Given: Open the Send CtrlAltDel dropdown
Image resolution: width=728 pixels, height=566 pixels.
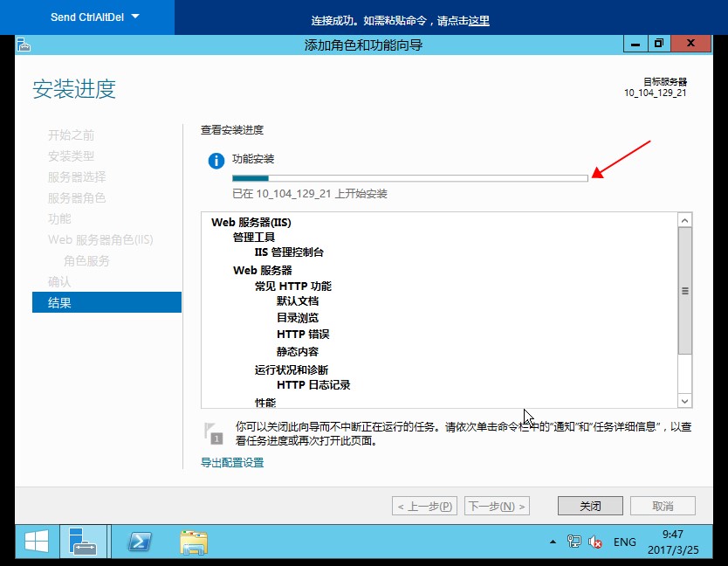Looking at the screenshot, I should 95,17.
